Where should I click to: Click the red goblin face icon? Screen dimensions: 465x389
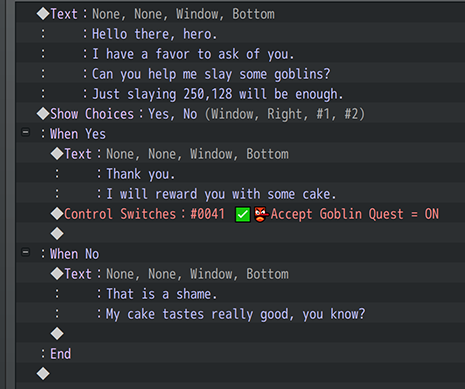261,214
